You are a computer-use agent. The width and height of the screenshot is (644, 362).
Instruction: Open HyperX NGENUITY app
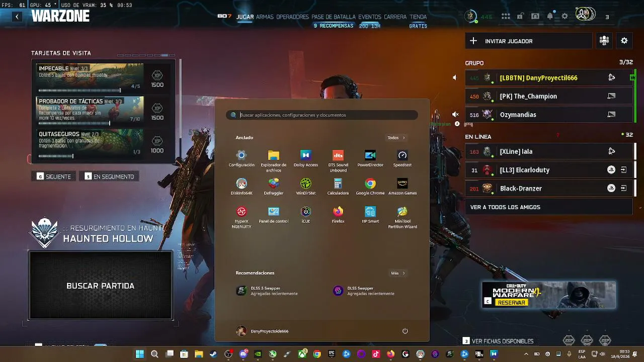coord(242,217)
